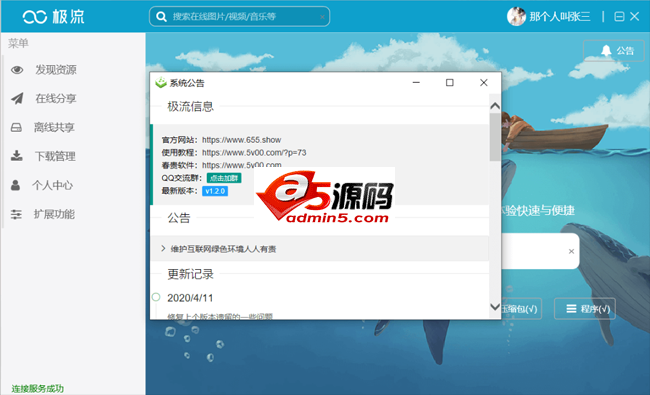650x395 pixels.
Task: Open the 发现资源 menu item
Action: click(56, 70)
